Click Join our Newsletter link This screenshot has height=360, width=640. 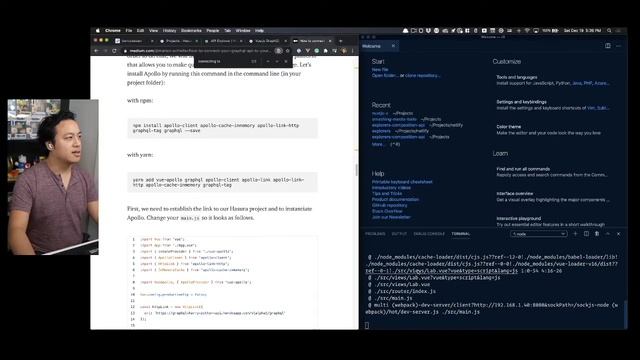click(x=391, y=217)
